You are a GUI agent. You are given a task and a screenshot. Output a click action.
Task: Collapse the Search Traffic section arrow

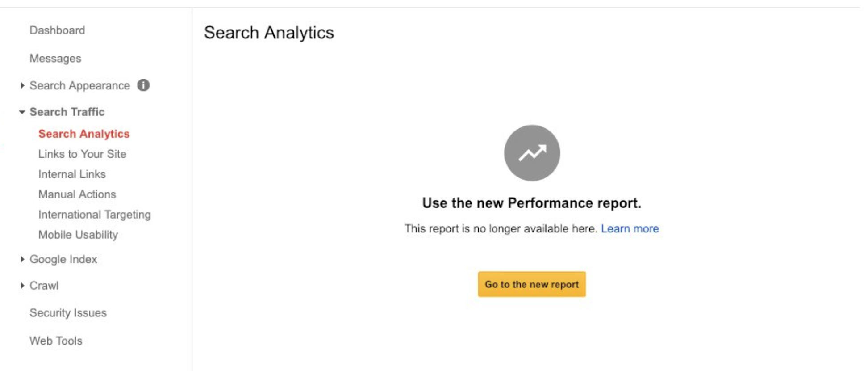22,112
